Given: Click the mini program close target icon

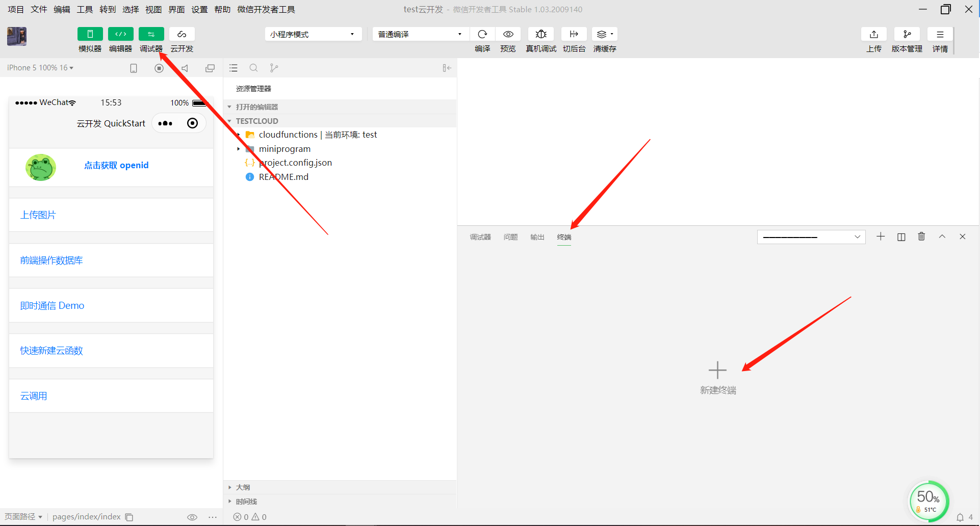Looking at the screenshot, I should (192, 123).
